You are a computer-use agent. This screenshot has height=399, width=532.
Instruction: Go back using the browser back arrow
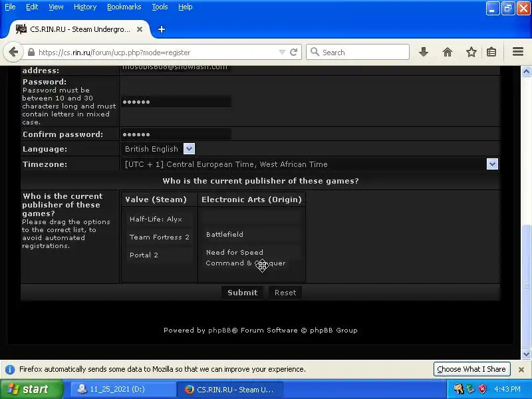point(13,53)
